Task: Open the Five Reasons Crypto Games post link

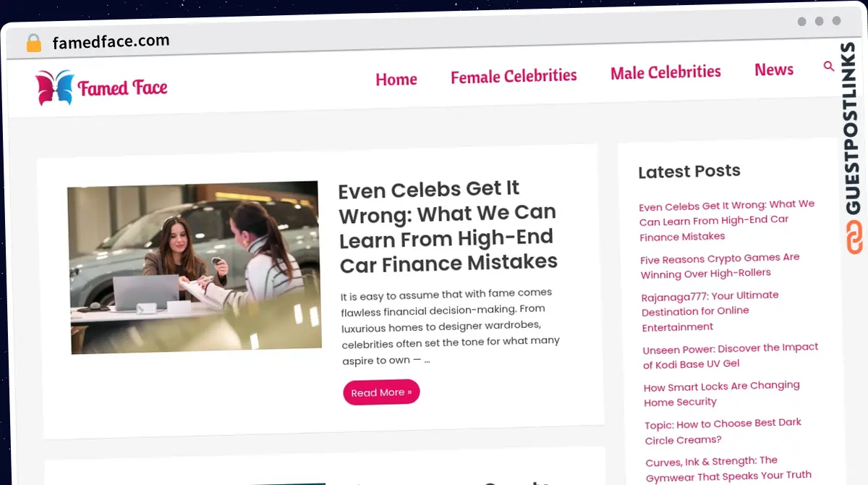Action: [x=720, y=265]
